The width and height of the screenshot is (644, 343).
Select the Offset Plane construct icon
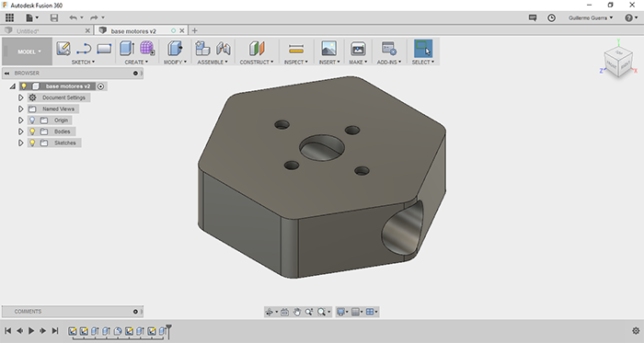tap(257, 49)
